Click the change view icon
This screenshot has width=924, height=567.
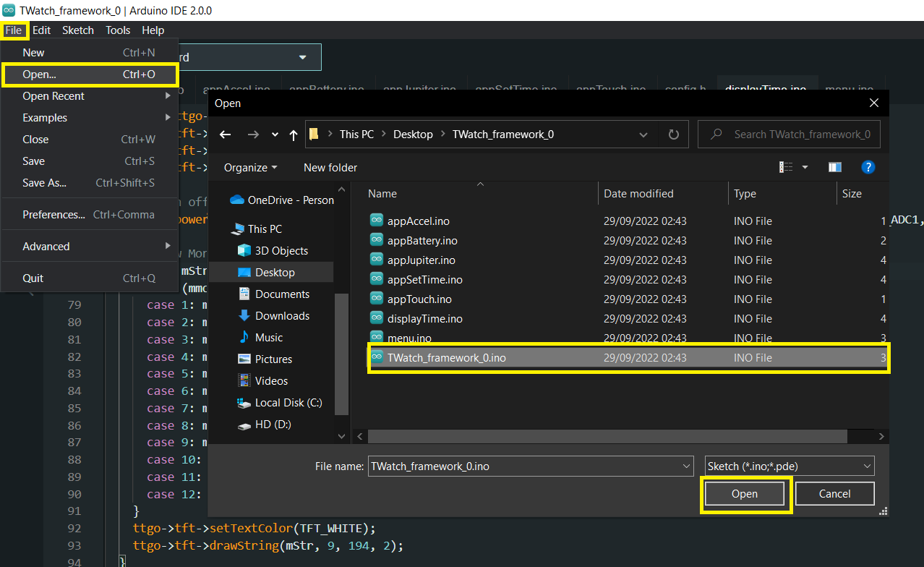point(786,167)
